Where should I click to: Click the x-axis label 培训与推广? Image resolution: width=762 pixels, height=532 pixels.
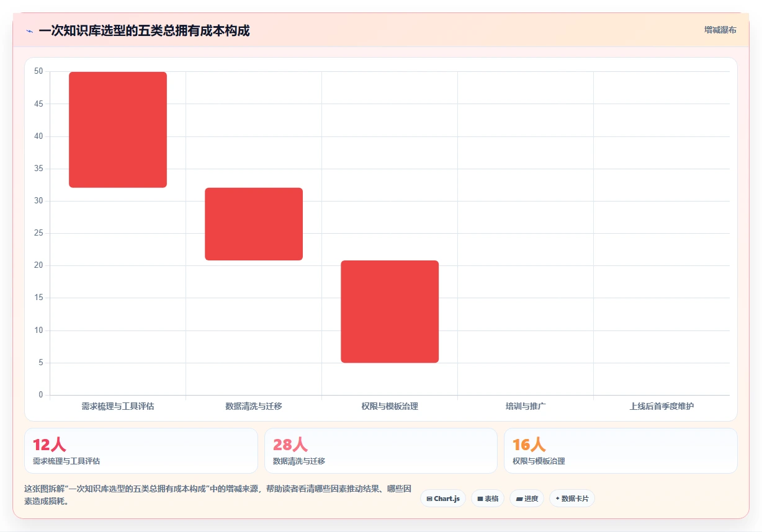point(526,407)
